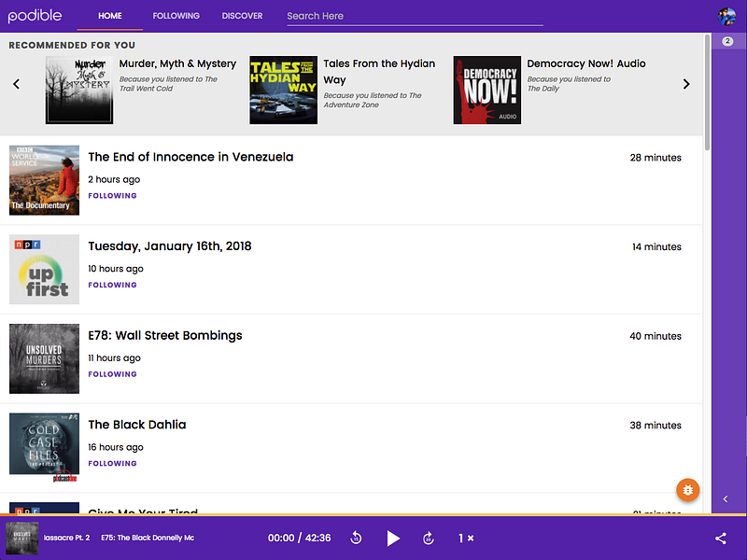Viewport: 747px width, 560px height.
Task: Click E75: The Black Donnelly now-playing title
Action: [148, 538]
